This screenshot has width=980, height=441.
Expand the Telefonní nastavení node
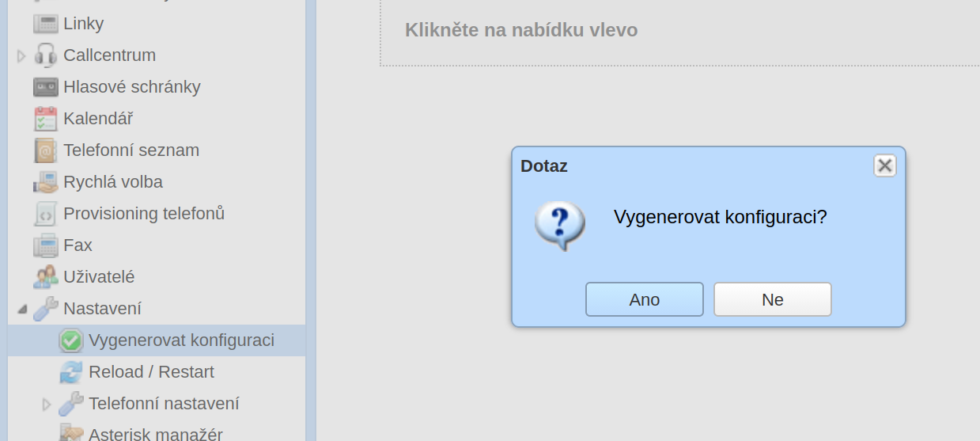coord(47,404)
